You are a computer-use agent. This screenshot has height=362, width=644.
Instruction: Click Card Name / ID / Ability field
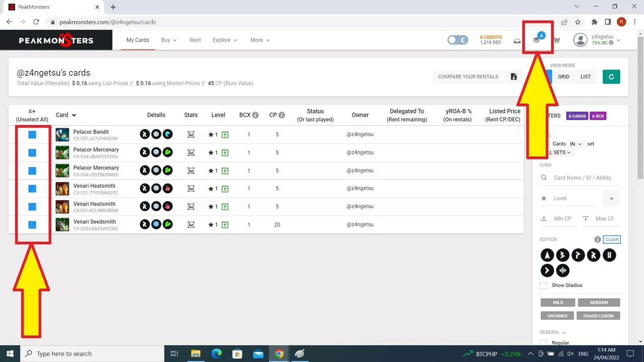(580, 177)
